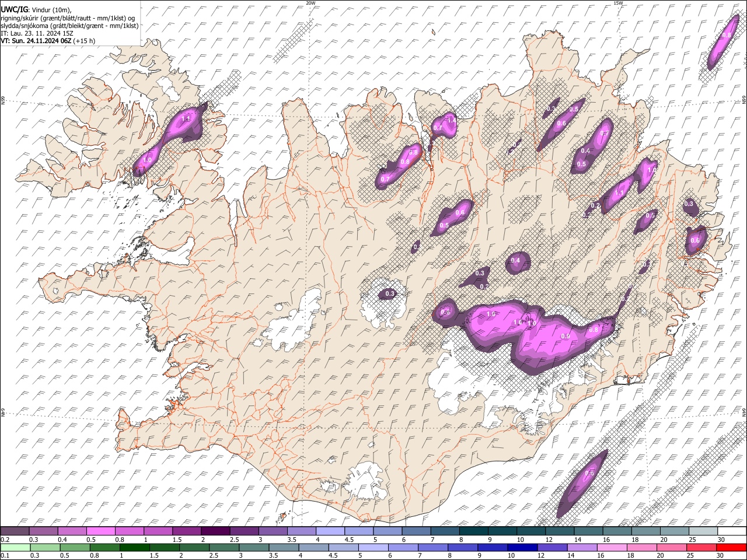Click the bright red legend swatch above 30
The width and height of the screenshot is (747, 560).
pyautogui.click(x=731, y=547)
